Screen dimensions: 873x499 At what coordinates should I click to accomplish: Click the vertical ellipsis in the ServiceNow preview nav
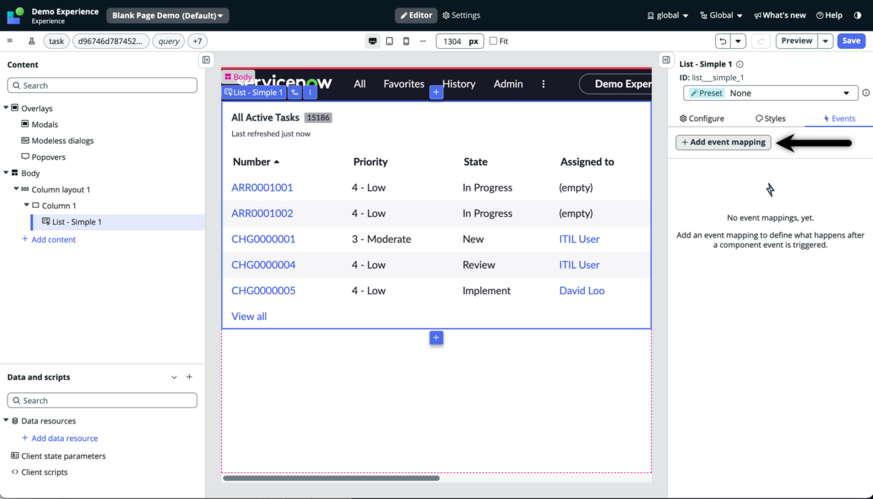click(543, 84)
